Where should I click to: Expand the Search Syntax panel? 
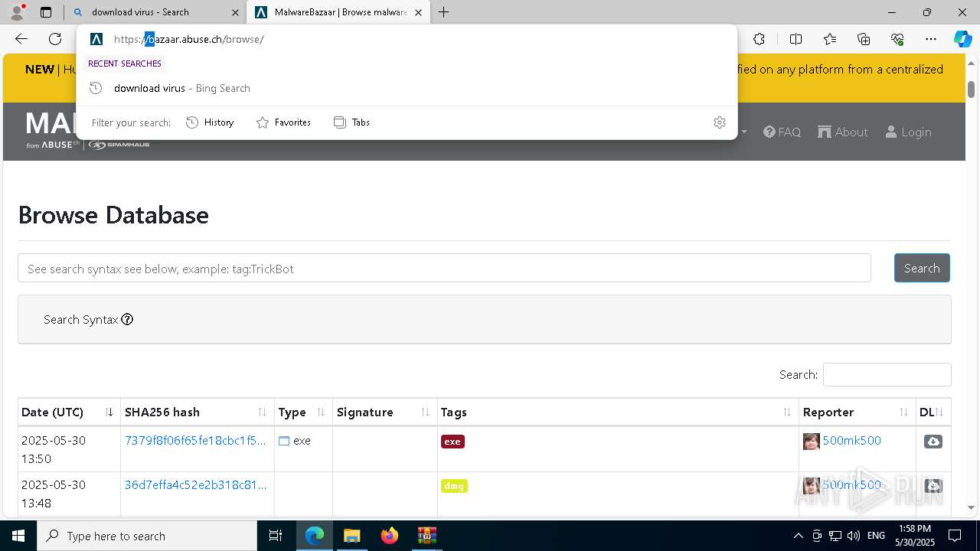[484, 319]
